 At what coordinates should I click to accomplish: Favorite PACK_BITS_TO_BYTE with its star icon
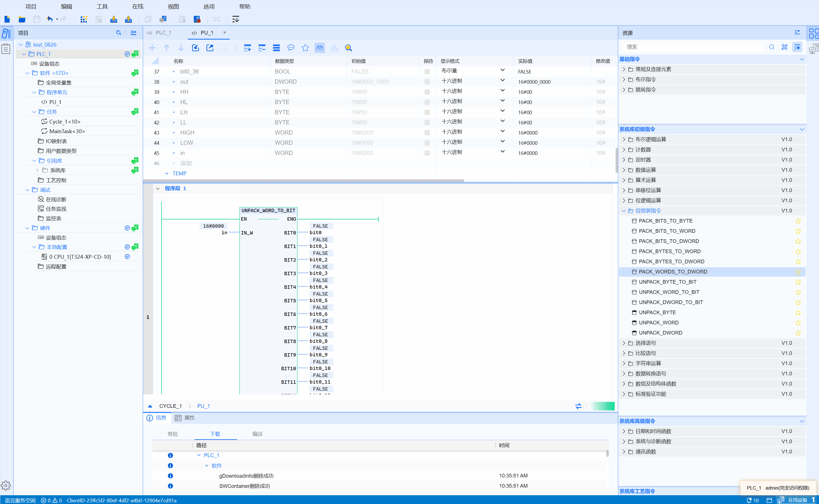pyautogui.click(x=798, y=221)
